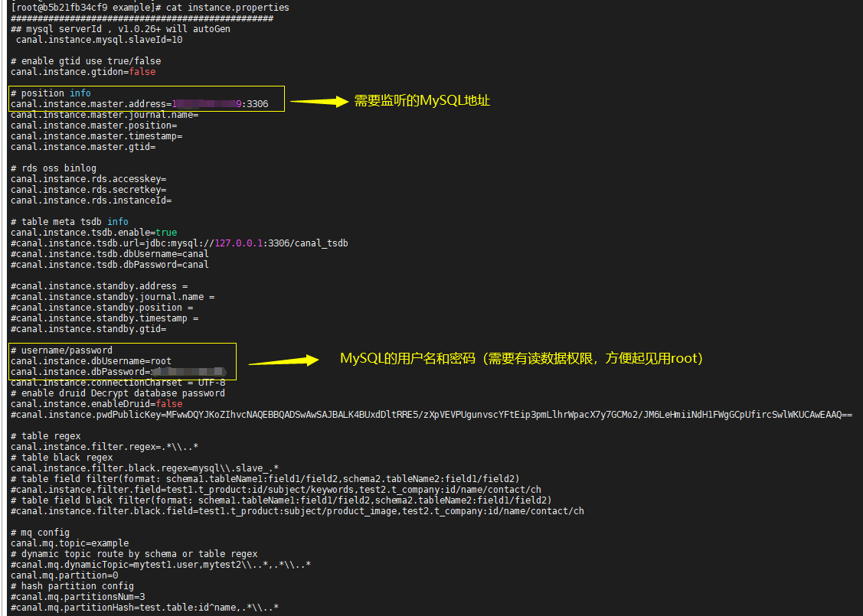The image size is (863, 616).
Task: Select the dbUsername=root line
Action: (x=92, y=360)
